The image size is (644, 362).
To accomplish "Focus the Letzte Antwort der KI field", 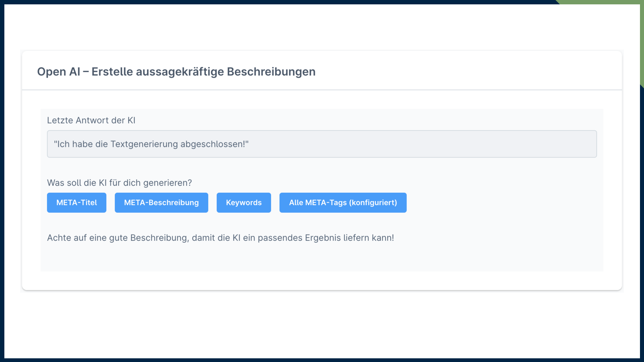I will (321, 144).
